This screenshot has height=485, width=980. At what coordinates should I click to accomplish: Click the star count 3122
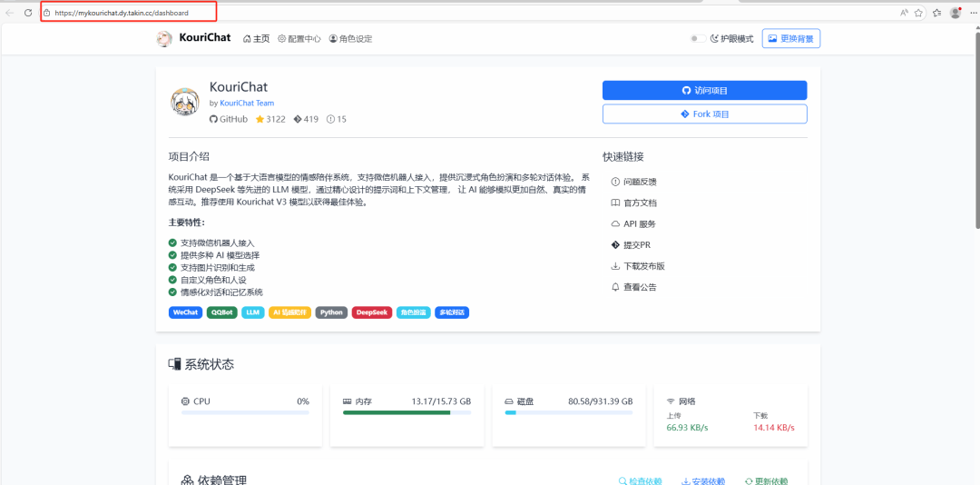pyautogui.click(x=270, y=119)
